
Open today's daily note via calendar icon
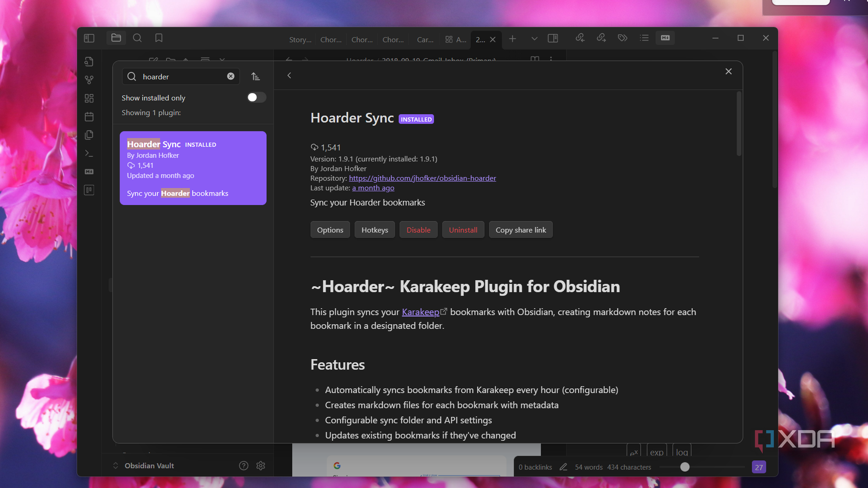[89, 116]
